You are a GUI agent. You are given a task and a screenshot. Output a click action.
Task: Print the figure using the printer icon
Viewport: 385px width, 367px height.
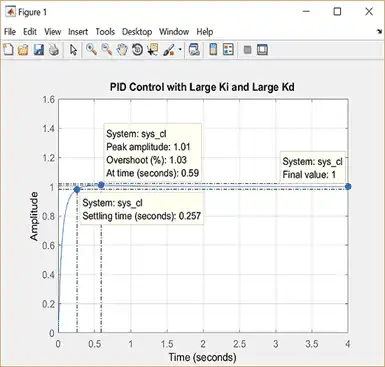(x=54, y=50)
